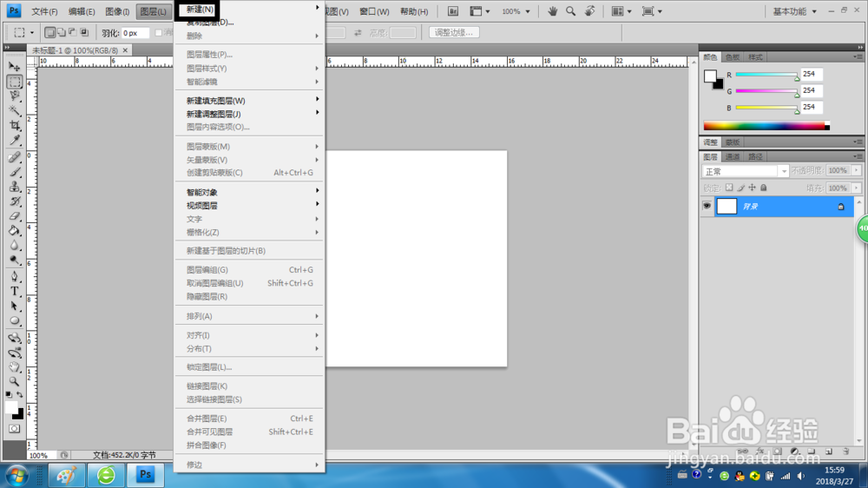868x488 pixels.
Task: Open the layers panel options menu
Action: [858, 157]
